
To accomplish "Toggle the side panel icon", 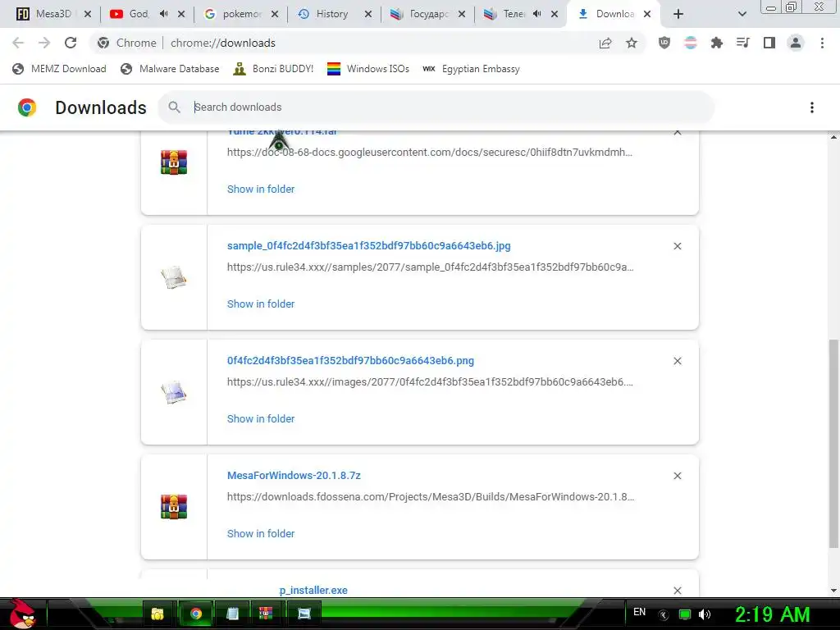I will (769, 43).
